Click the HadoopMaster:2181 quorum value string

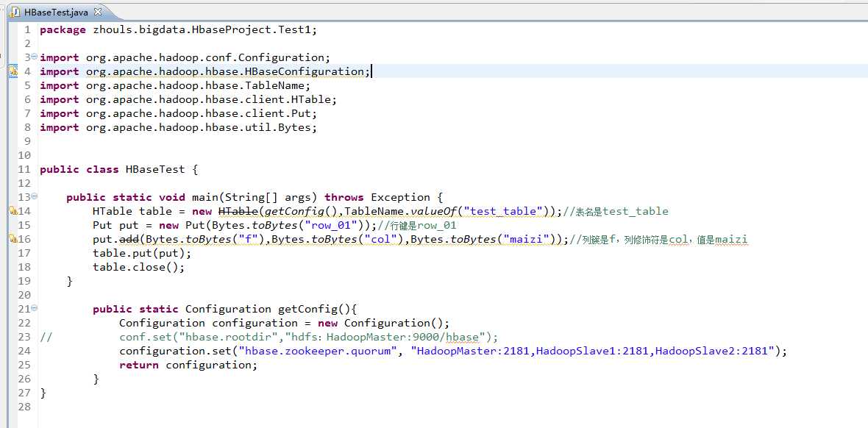593,351
